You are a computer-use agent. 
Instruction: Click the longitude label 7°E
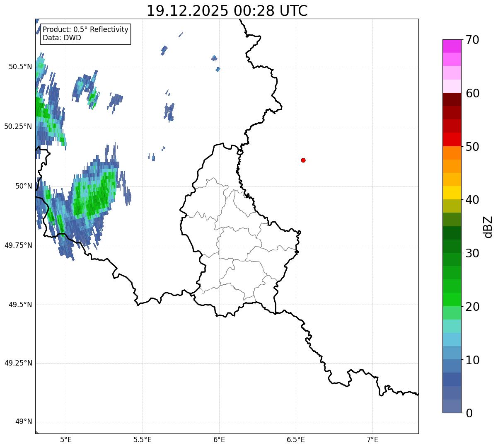click(372, 439)
